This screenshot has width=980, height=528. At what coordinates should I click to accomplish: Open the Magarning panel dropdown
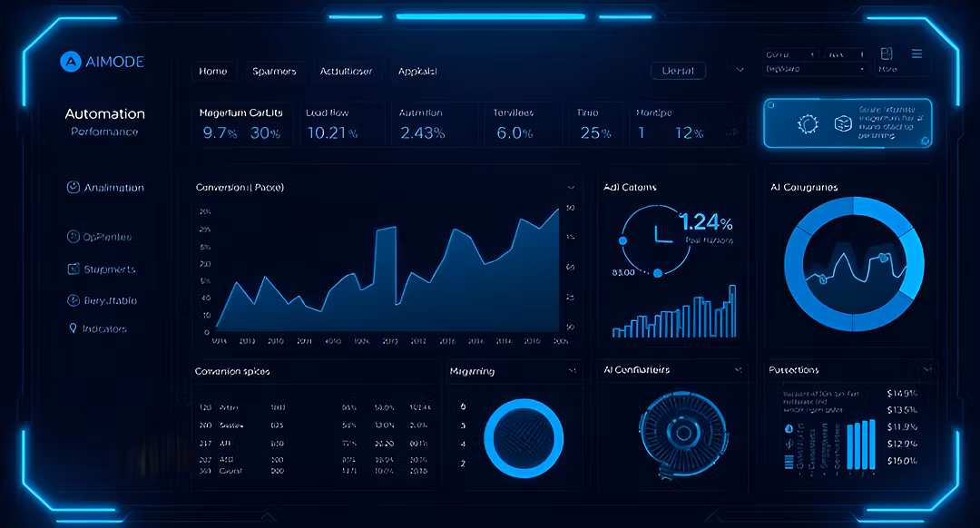572,370
